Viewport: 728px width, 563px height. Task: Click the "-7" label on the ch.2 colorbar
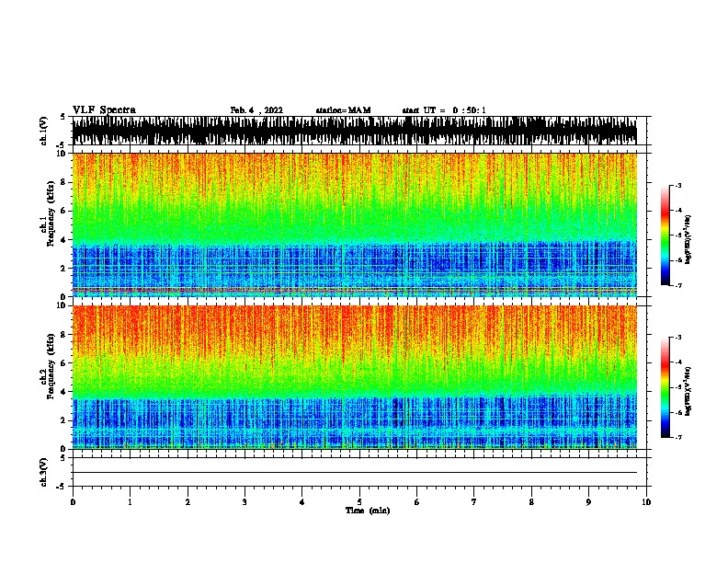click(x=678, y=437)
